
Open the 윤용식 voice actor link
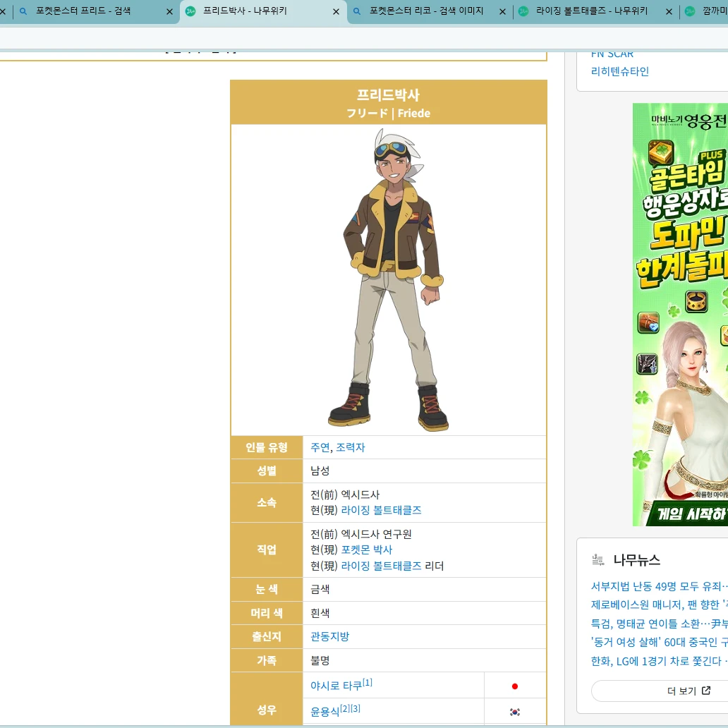coord(325,712)
